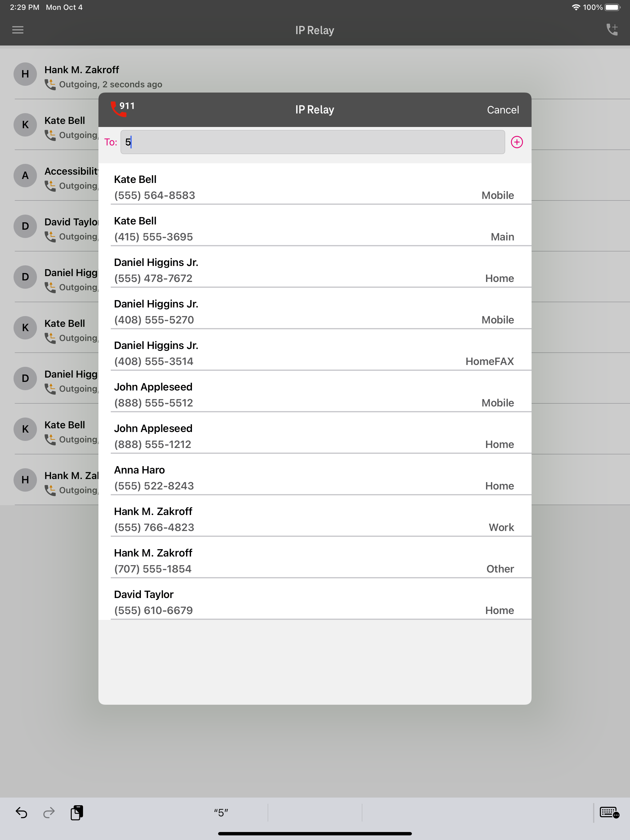
Task: Pick Hank M. Zakroff Work number
Action: coord(314,519)
